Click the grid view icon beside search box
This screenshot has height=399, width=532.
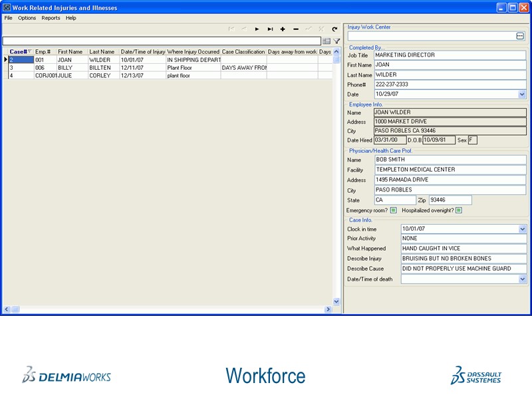(x=327, y=41)
